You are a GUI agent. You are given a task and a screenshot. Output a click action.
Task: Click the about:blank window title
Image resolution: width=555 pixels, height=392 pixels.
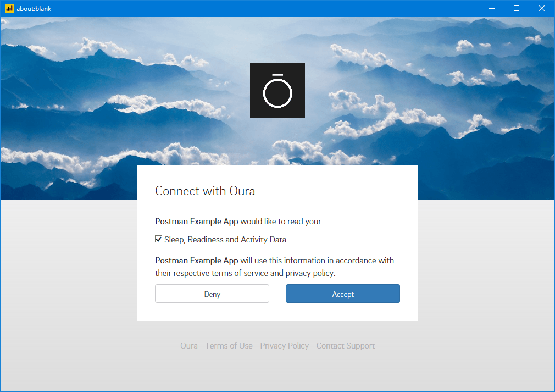point(34,9)
